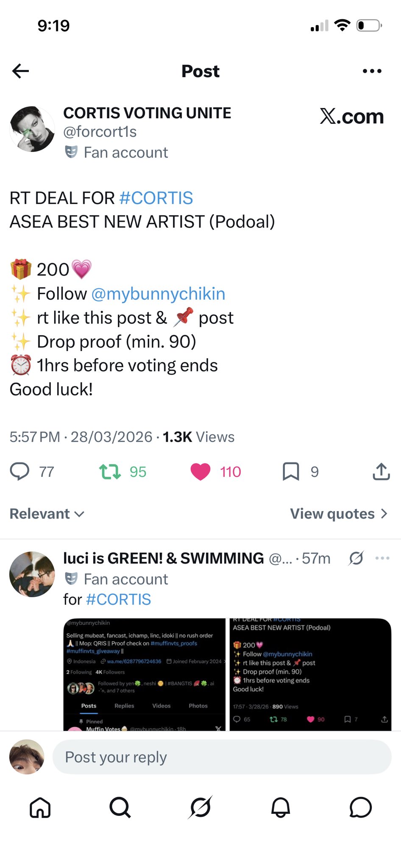
Task: Open the three-dot menu on luci's reply
Action: [382, 558]
